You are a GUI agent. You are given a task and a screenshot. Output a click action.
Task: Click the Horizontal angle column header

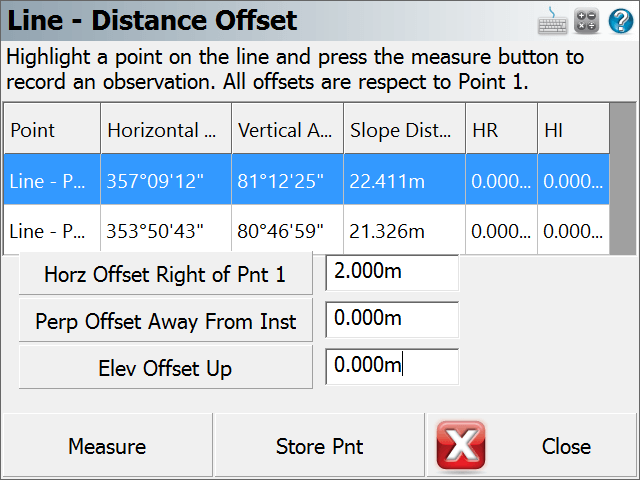click(166, 129)
